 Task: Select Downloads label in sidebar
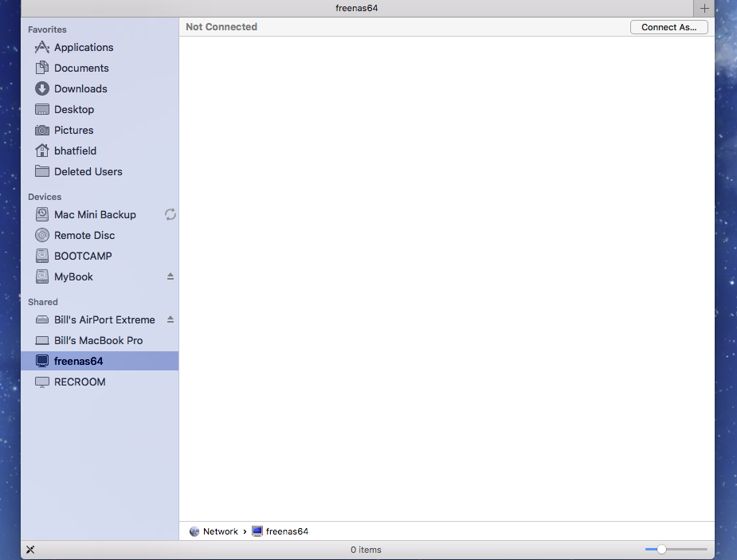pyautogui.click(x=80, y=88)
